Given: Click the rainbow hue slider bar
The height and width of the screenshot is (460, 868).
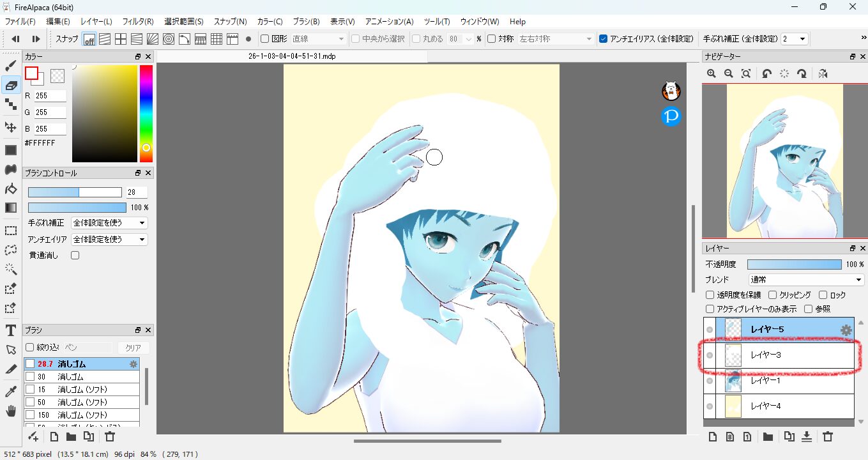Looking at the screenshot, I should point(146,114).
